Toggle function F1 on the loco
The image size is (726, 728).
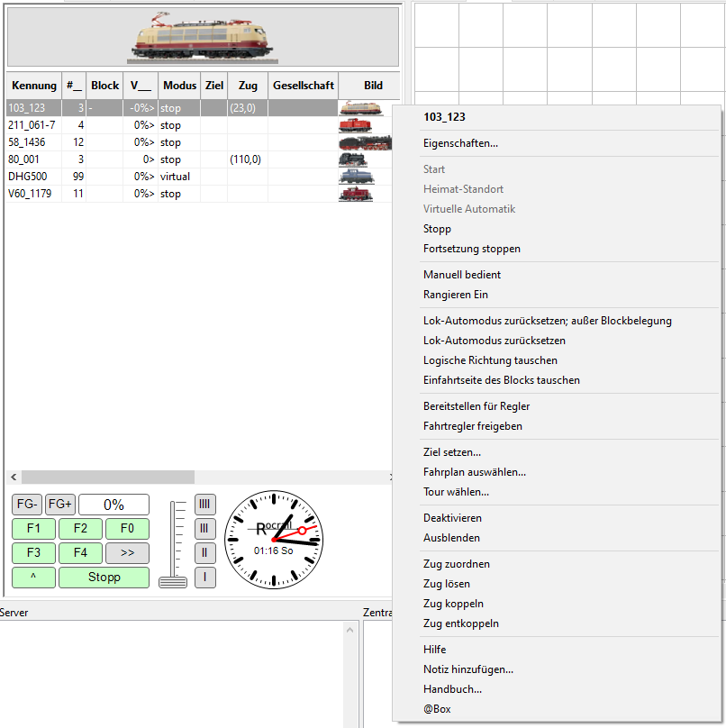pyautogui.click(x=33, y=529)
